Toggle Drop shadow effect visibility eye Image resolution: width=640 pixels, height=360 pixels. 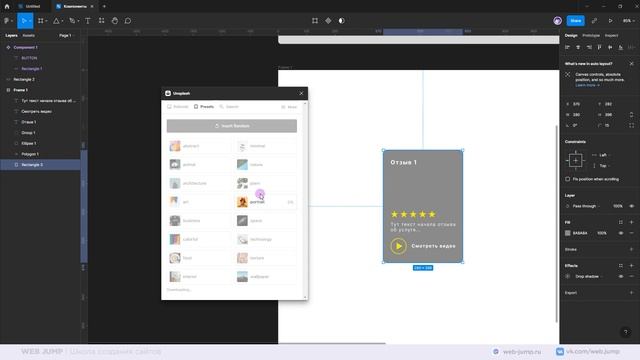tap(620, 276)
